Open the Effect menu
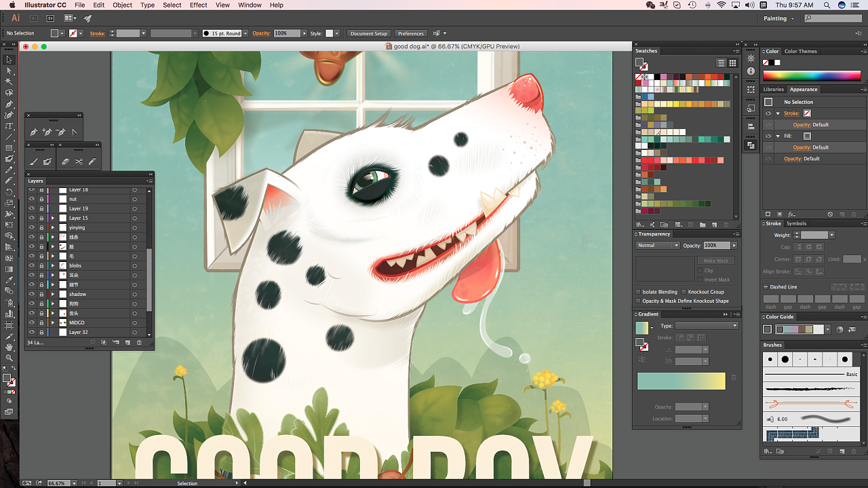Screen dimensions: 868x488 click(x=199, y=5)
